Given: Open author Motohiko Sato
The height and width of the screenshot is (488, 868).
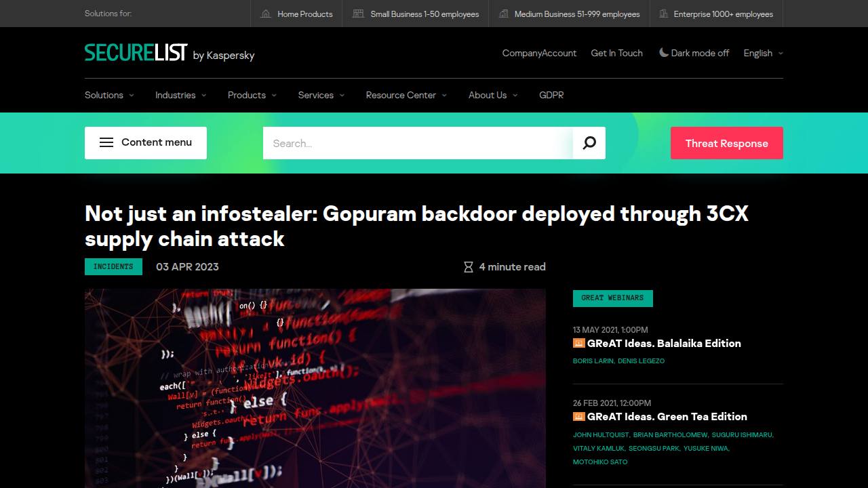Looking at the screenshot, I should click(600, 462).
